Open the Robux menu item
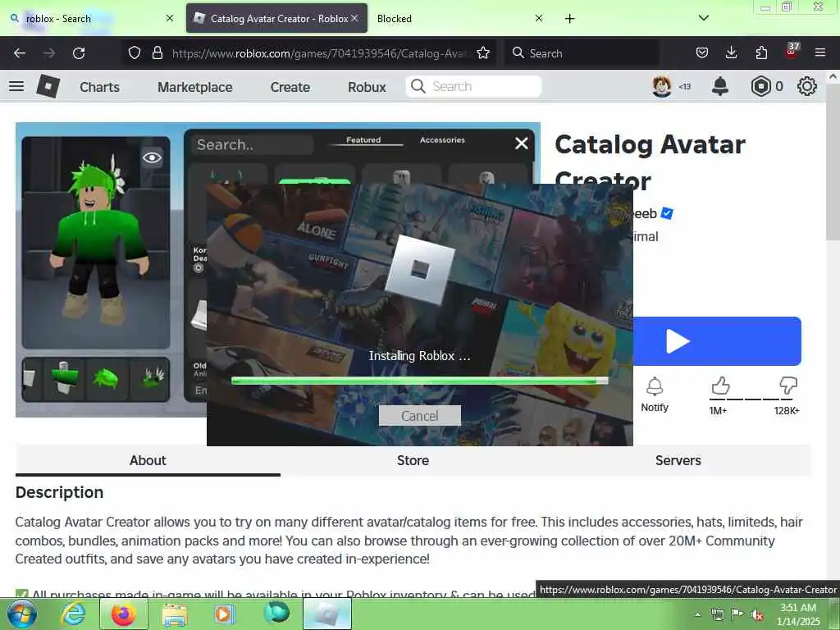 367,87
